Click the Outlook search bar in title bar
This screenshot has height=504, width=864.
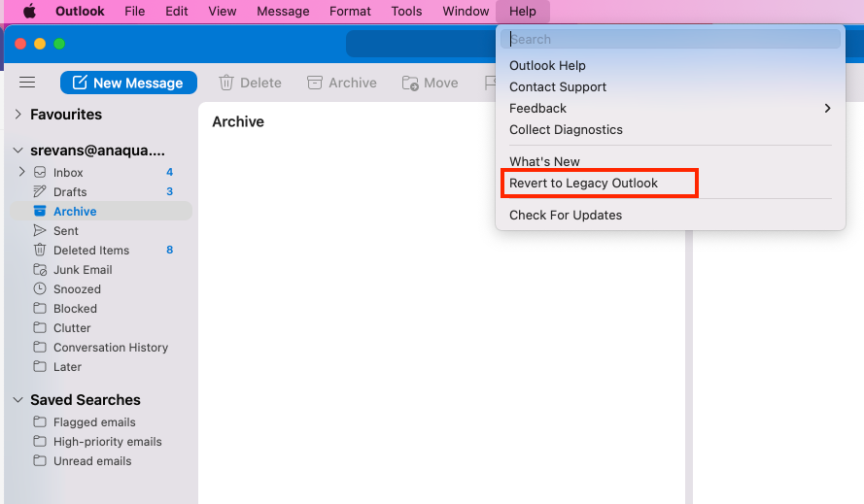point(422,44)
